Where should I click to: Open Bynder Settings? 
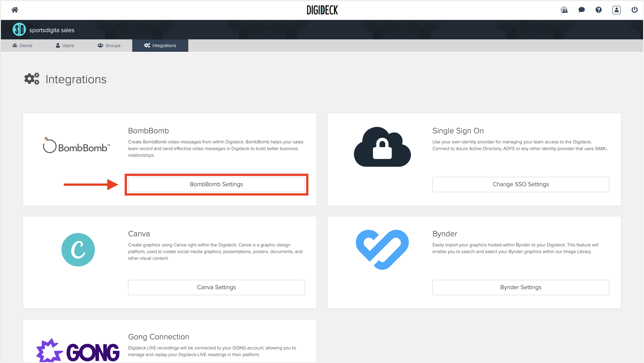click(x=521, y=287)
